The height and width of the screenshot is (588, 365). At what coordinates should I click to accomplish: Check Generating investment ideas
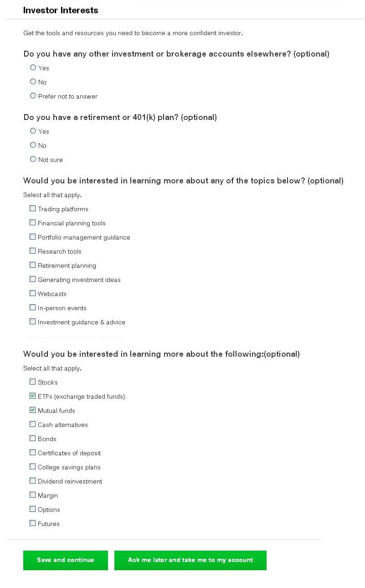coord(32,279)
